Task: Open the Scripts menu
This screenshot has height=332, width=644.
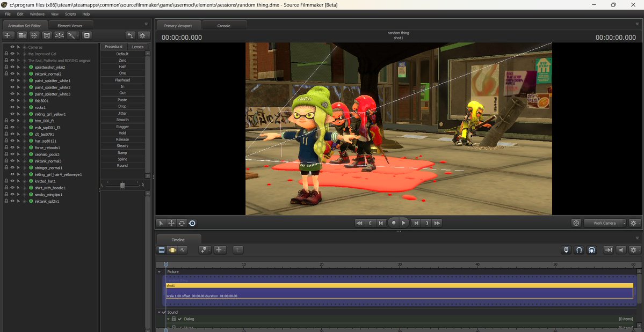Action: pyautogui.click(x=71, y=14)
